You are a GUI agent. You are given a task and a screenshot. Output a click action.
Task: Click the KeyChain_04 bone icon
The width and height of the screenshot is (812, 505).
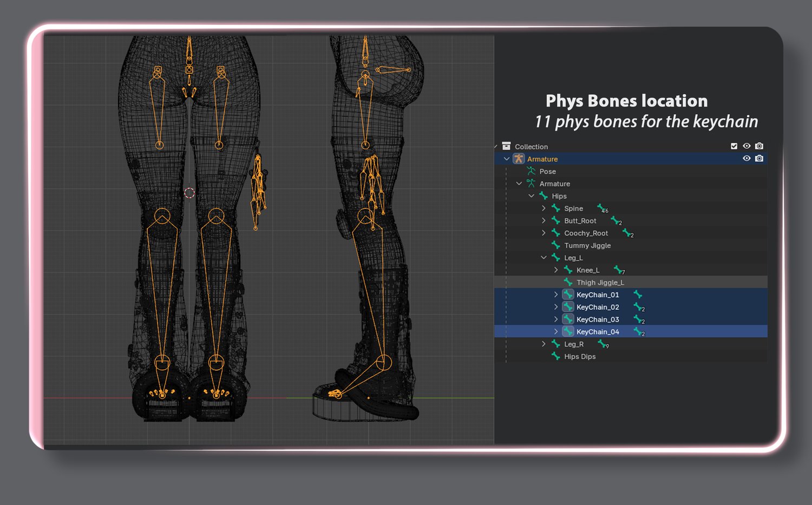tap(568, 332)
